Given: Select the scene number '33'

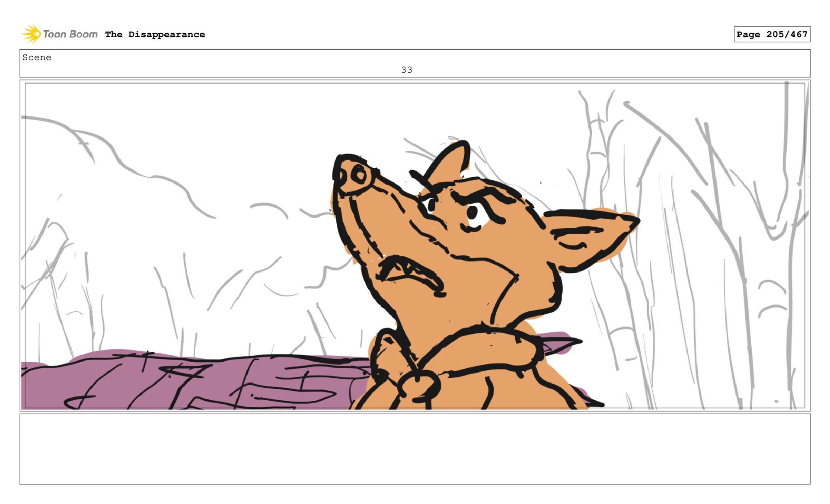Looking at the screenshot, I should (x=406, y=70).
